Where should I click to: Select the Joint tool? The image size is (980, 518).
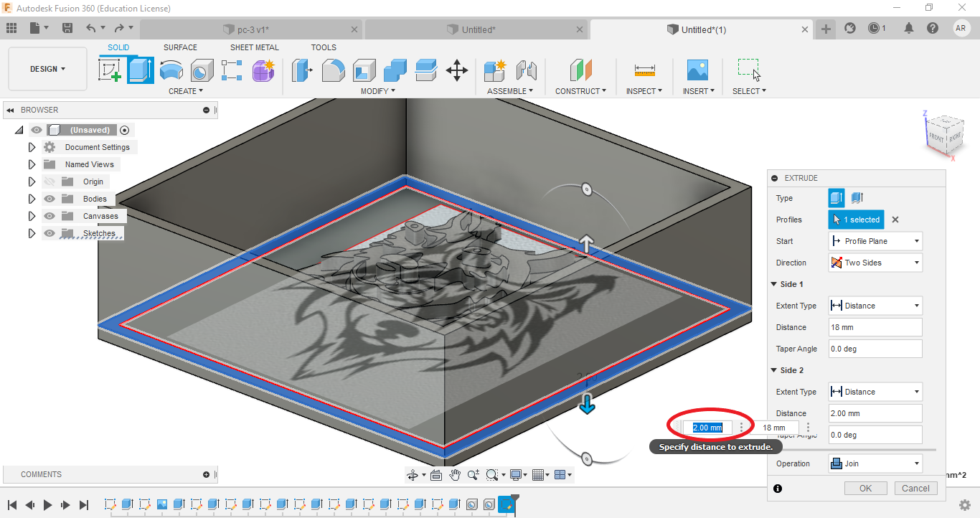coord(527,70)
